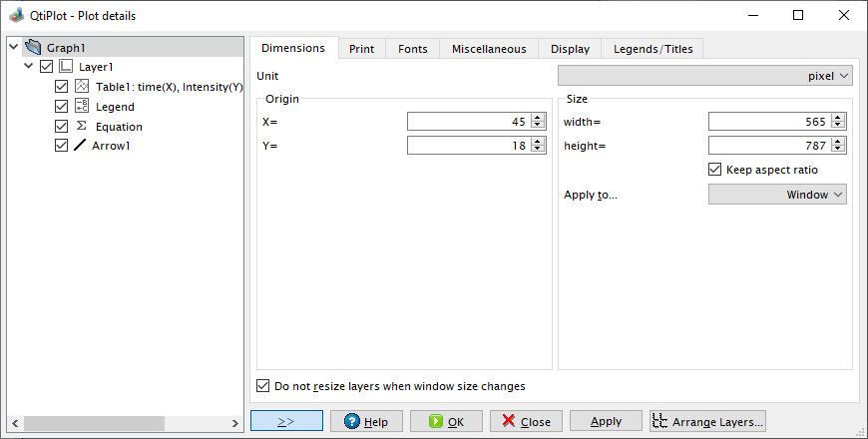Open the Apply to Window dropdown
This screenshot has height=439, width=868.
pyautogui.click(x=777, y=195)
